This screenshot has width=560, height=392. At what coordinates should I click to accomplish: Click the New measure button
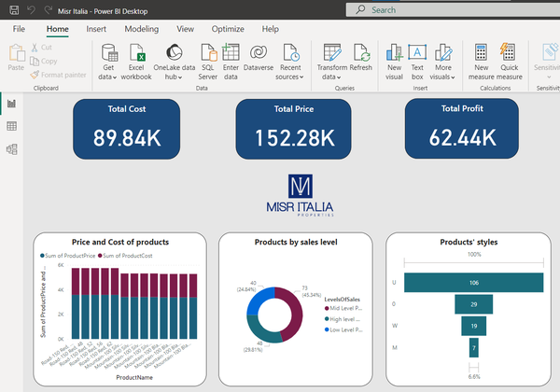[482, 61]
